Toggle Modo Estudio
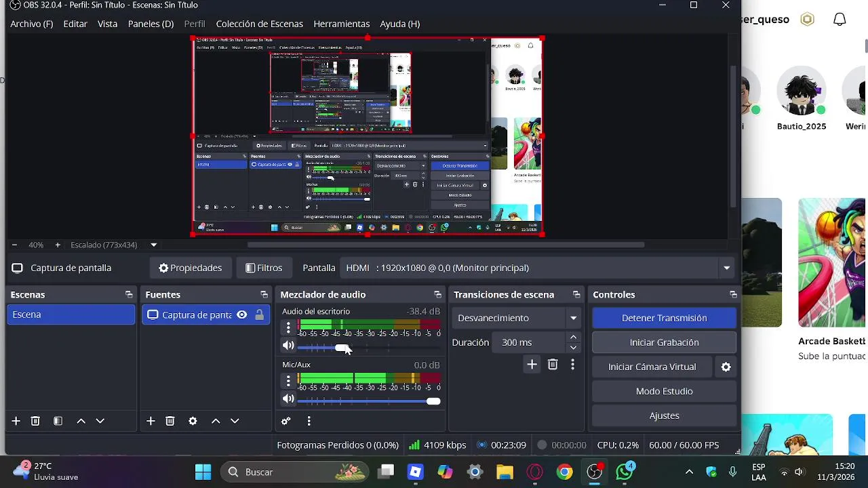Viewport: 868px width, 488px height. (664, 391)
